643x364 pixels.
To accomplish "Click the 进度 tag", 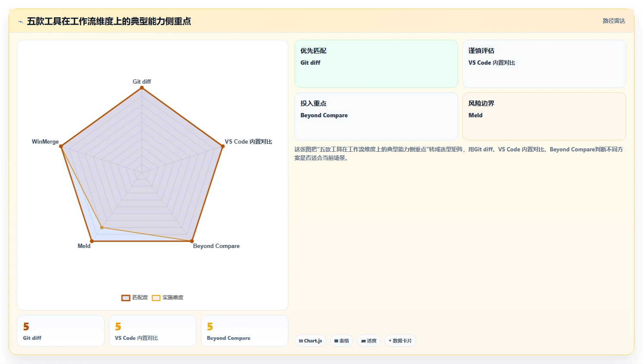I will tap(369, 341).
